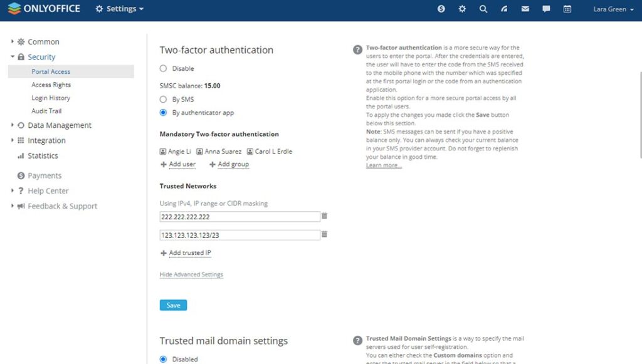This screenshot has height=364, width=642.
Task: Expand the Common section arrow
Action: (x=13, y=41)
